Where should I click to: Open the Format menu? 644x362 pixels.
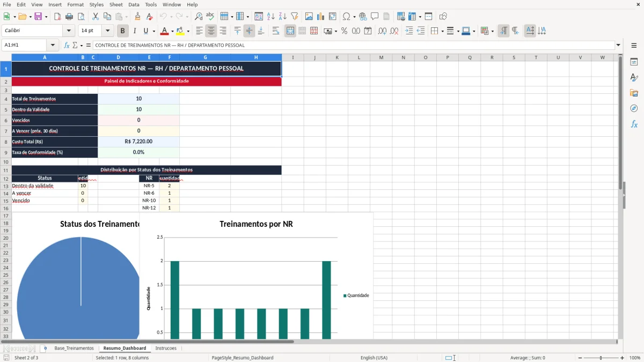75,4
